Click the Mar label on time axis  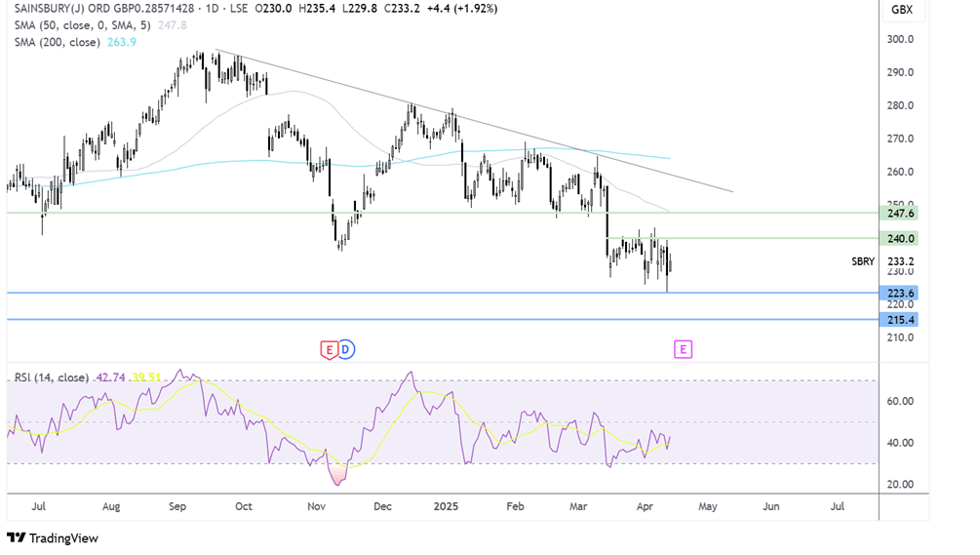coord(578,506)
